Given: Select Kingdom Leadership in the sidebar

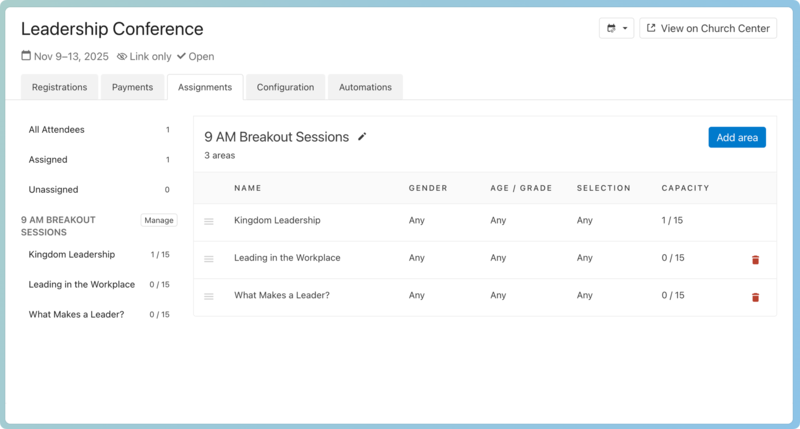Looking at the screenshot, I should (72, 254).
